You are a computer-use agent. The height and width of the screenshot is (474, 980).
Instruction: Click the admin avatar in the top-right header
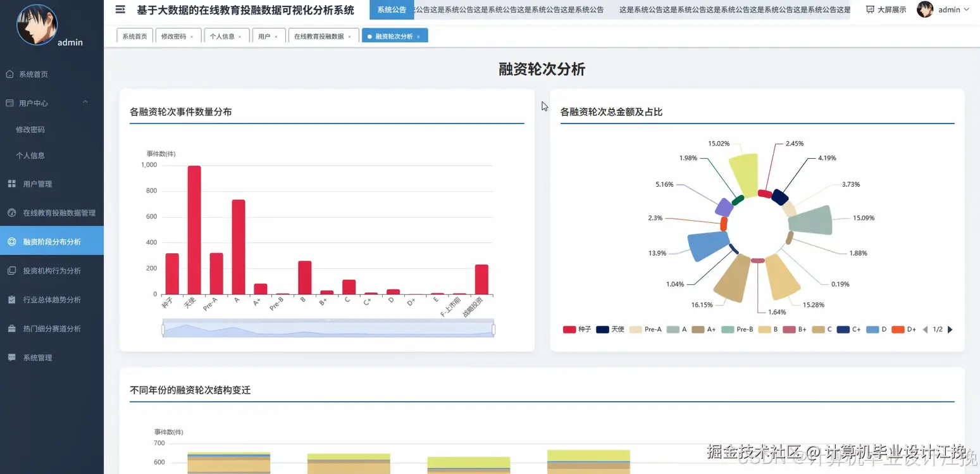click(925, 9)
